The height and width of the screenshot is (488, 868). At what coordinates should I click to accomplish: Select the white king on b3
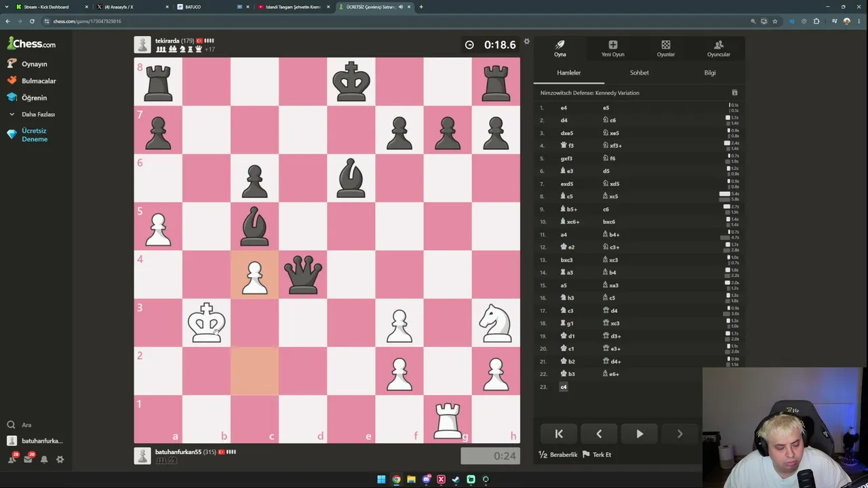coord(206,323)
